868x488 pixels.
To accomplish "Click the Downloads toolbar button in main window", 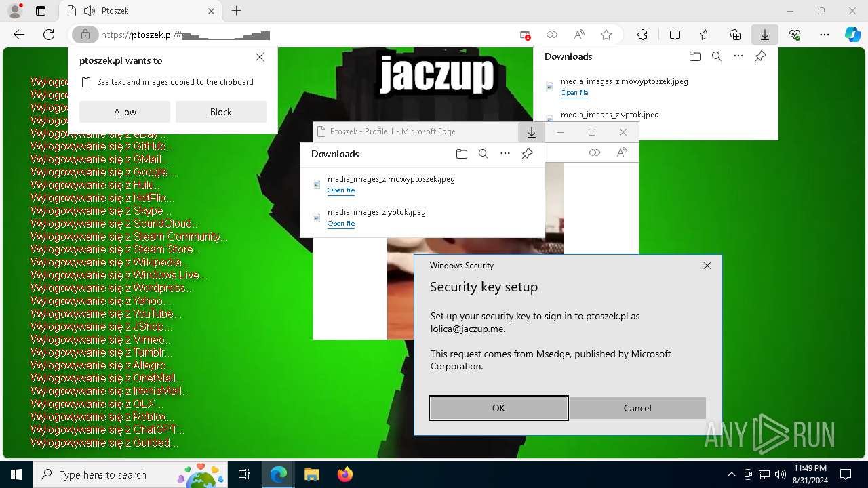I will (x=764, y=35).
